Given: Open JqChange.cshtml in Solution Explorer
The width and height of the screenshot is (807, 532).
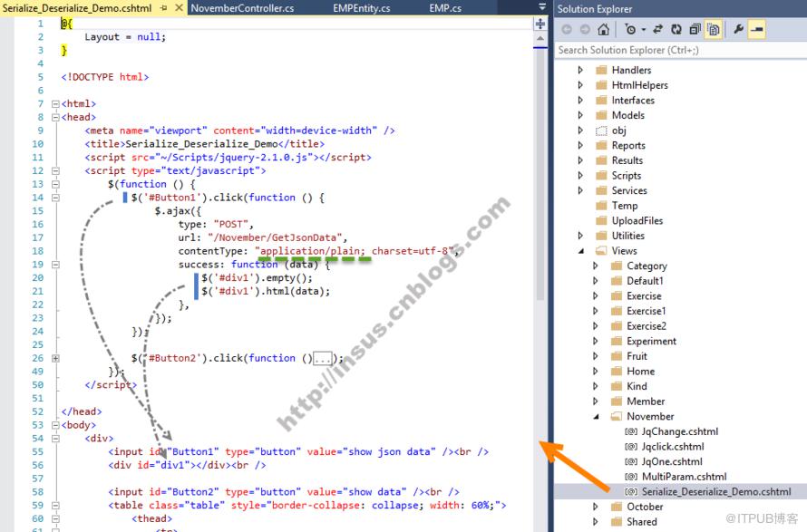Looking at the screenshot, I should pos(680,431).
